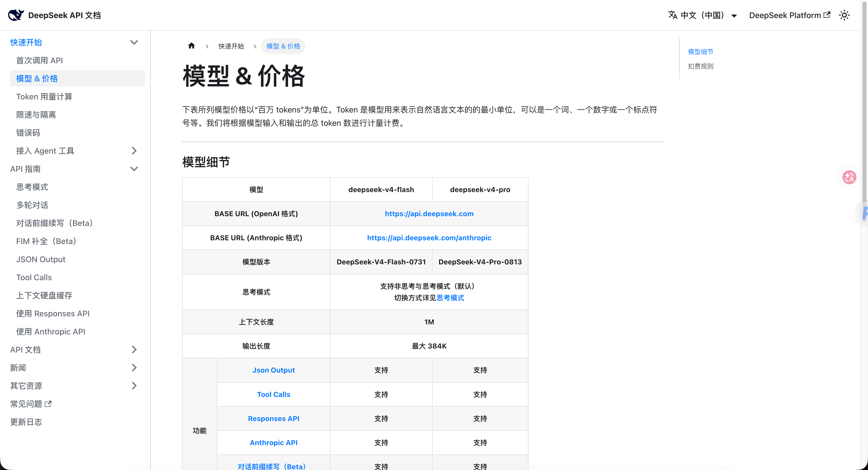Click the DeepSeek-V4-Flash-0731 cell
This screenshot has width=868, height=470.
click(381, 262)
